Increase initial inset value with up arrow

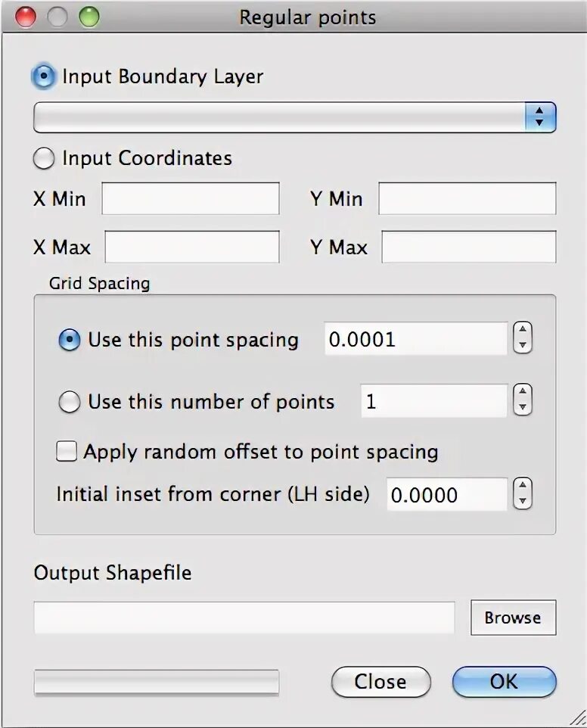tap(522, 487)
